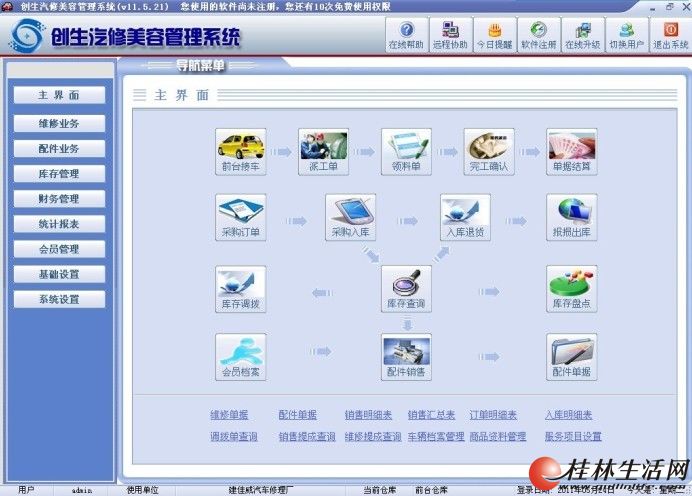The height and width of the screenshot is (496, 692).
Task: Click the 软件注册 registration icon
Action: pyautogui.click(x=539, y=35)
